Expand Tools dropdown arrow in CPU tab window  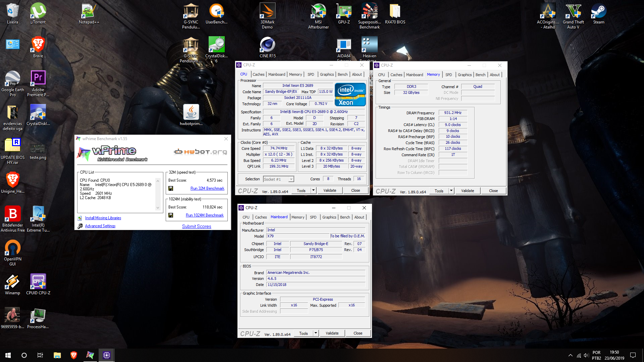[x=313, y=190]
